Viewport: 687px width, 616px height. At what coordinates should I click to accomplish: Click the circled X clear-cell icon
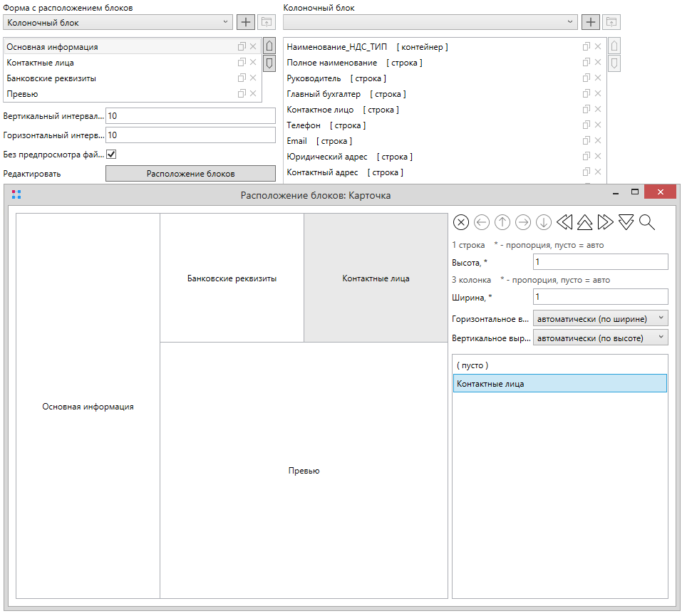pyautogui.click(x=461, y=222)
